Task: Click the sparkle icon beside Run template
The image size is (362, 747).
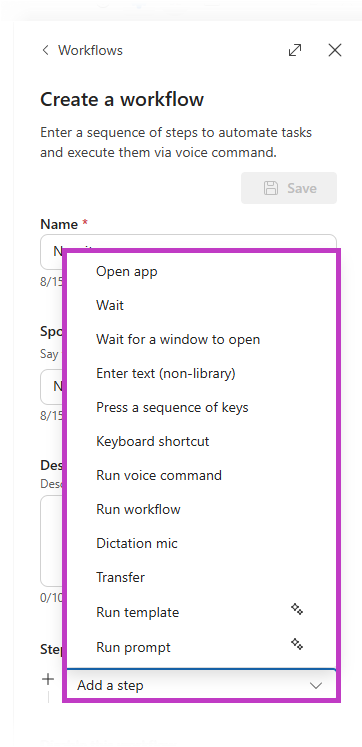Action: 297,609
